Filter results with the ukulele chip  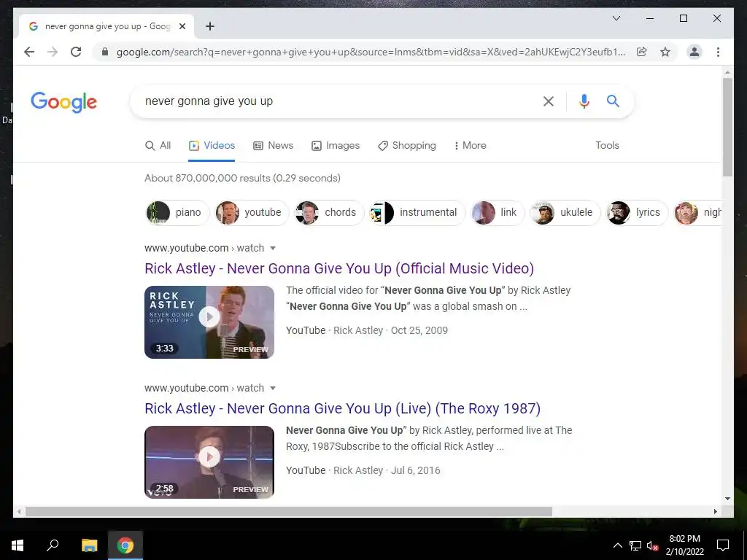(565, 212)
